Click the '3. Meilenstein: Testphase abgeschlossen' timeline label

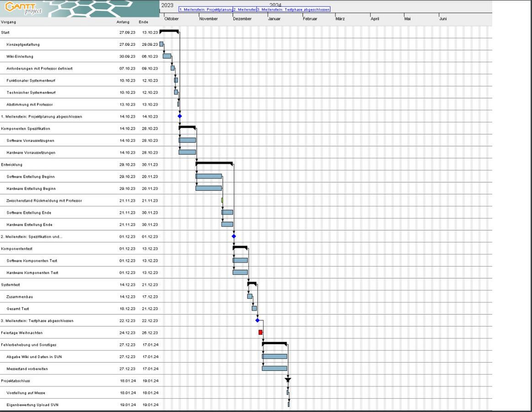pos(293,9)
